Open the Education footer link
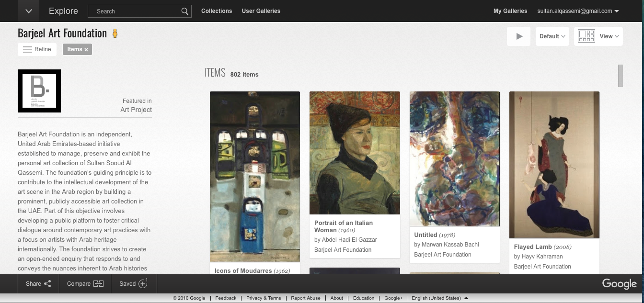This screenshot has width=644, height=303. tap(364, 298)
